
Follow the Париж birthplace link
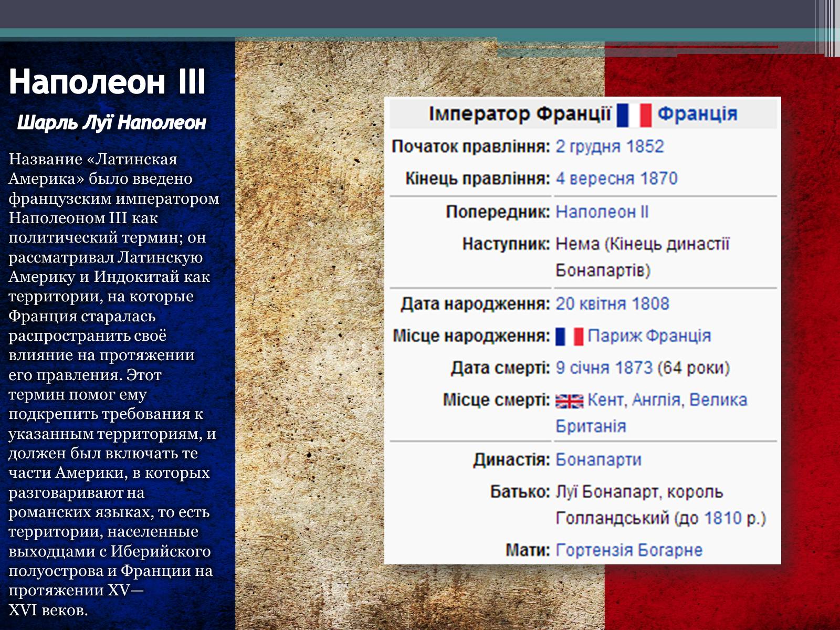pos(614,336)
